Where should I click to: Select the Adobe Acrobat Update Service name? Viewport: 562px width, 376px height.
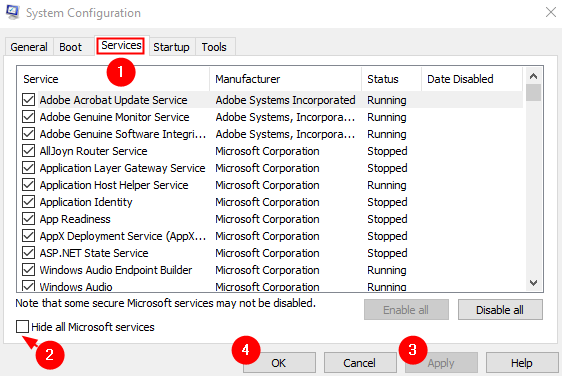coord(113,100)
